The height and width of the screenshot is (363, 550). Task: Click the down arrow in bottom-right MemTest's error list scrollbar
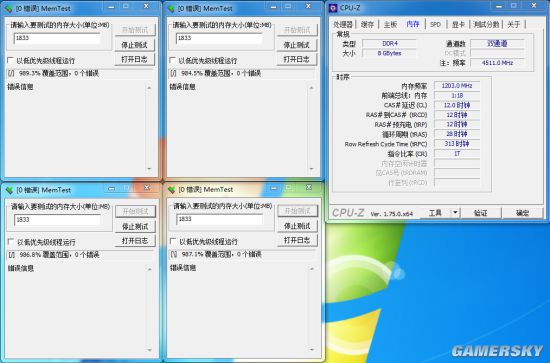coord(312,349)
